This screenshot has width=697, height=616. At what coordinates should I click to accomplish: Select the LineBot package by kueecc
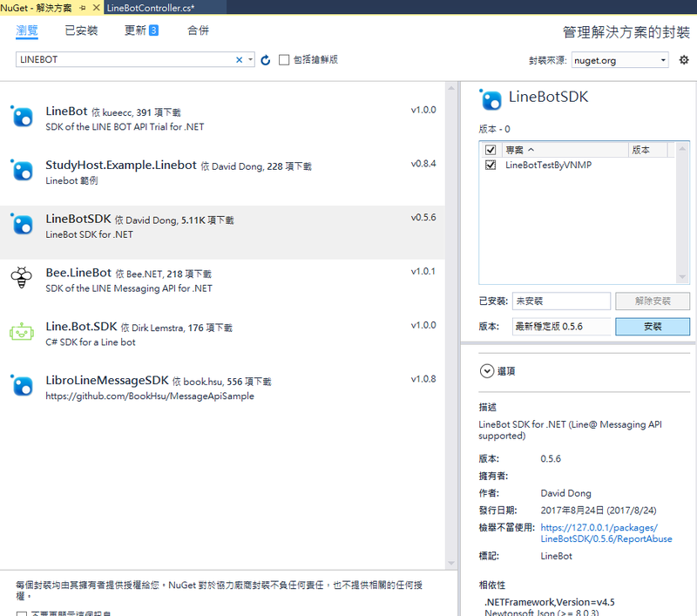point(222,118)
